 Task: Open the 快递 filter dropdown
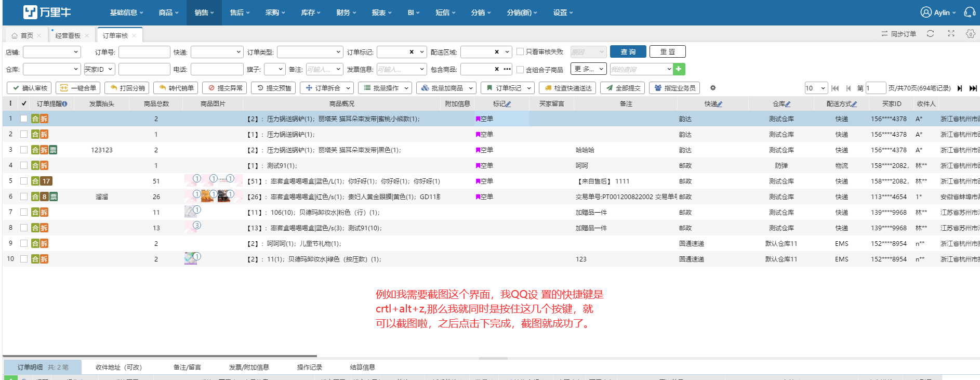(x=217, y=52)
